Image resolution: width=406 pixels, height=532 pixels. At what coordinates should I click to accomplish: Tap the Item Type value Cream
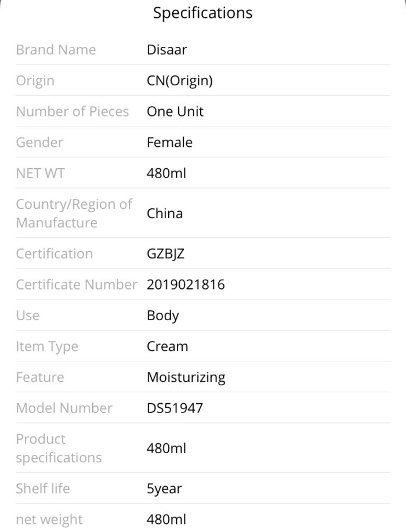[x=167, y=346]
